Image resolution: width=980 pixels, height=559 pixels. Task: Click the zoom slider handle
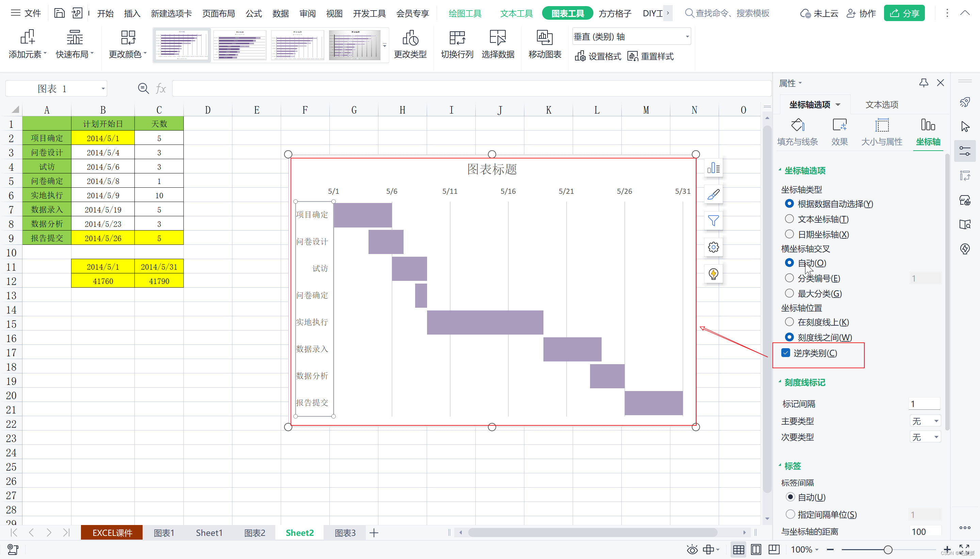pyautogui.click(x=887, y=549)
